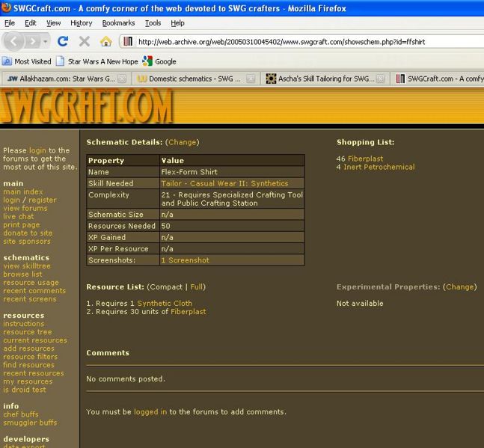Viewport: 484px width, 448px height.
Task: Open the 1 Screenshot link
Action: (185, 260)
